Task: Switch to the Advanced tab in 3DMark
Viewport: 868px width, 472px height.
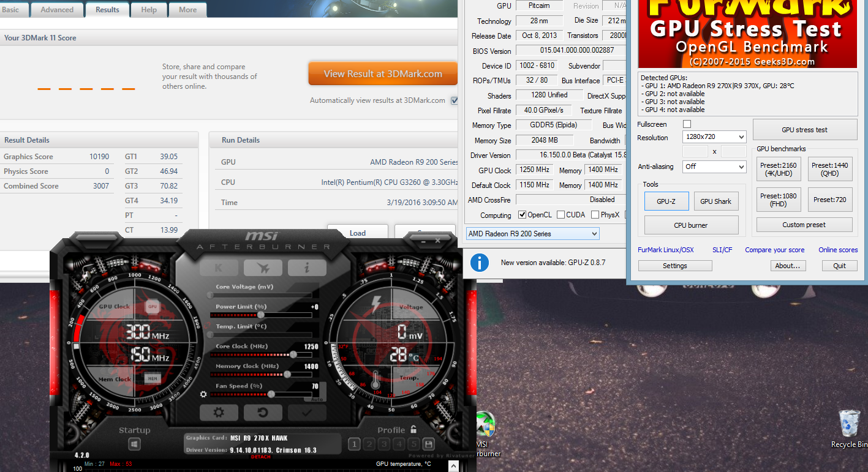Action: pos(57,10)
